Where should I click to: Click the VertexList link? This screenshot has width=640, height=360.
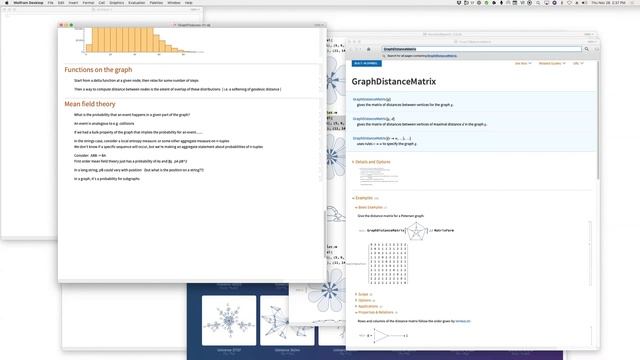(x=462, y=321)
